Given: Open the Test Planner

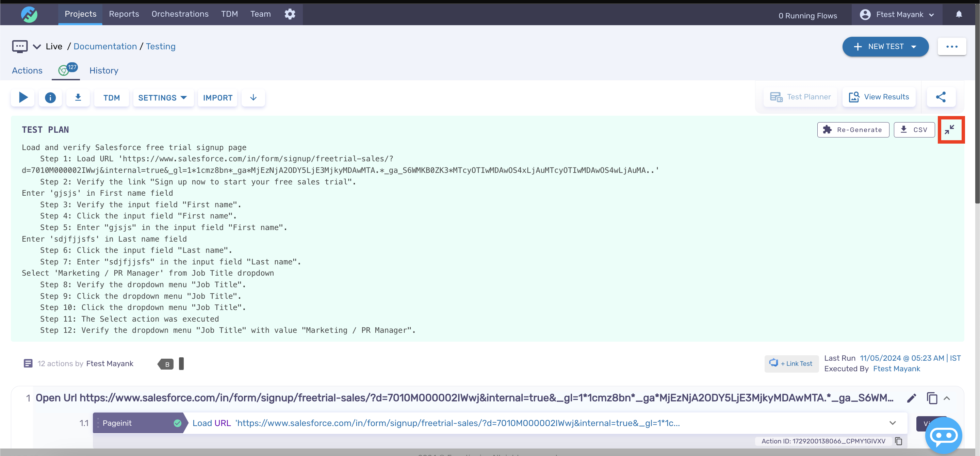Looking at the screenshot, I should click(x=800, y=97).
